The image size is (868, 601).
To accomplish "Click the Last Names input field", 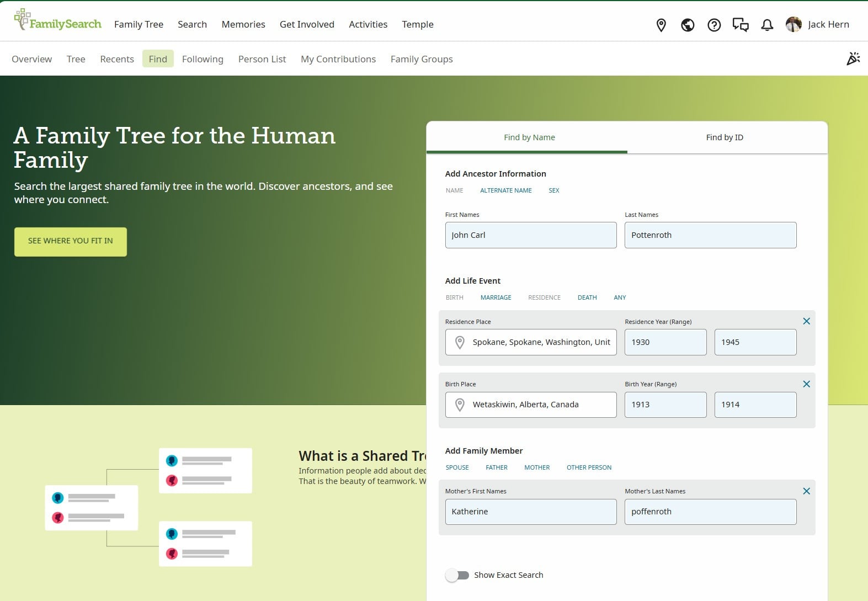I will coord(710,235).
